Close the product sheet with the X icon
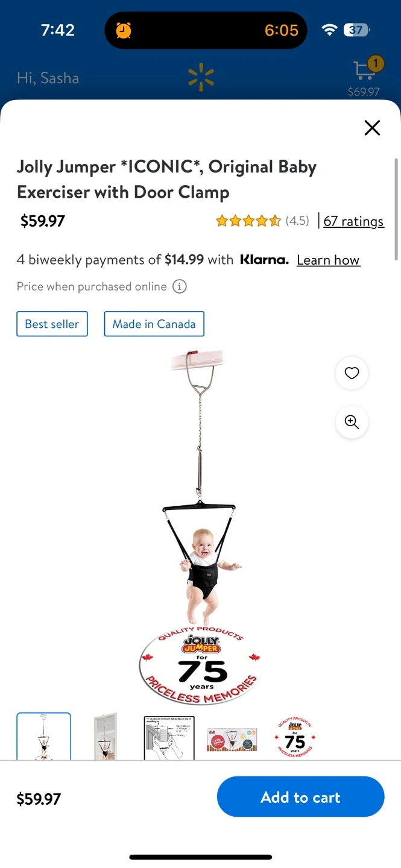The image size is (401, 868). click(x=372, y=128)
